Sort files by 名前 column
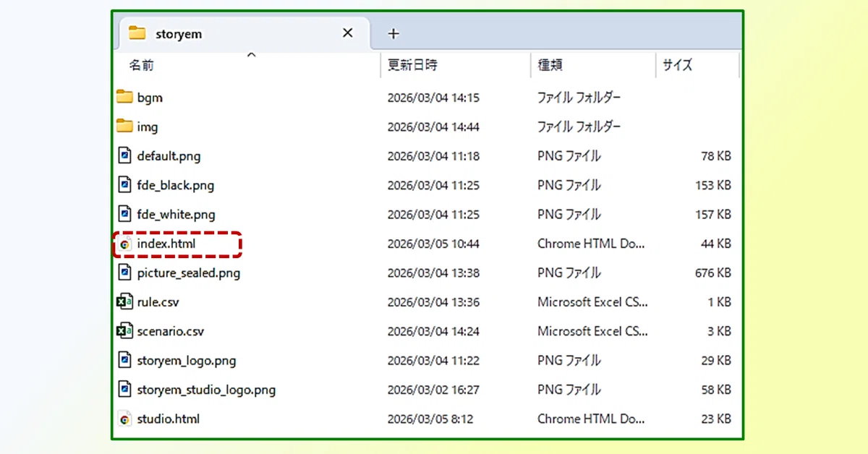 coord(142,65)
